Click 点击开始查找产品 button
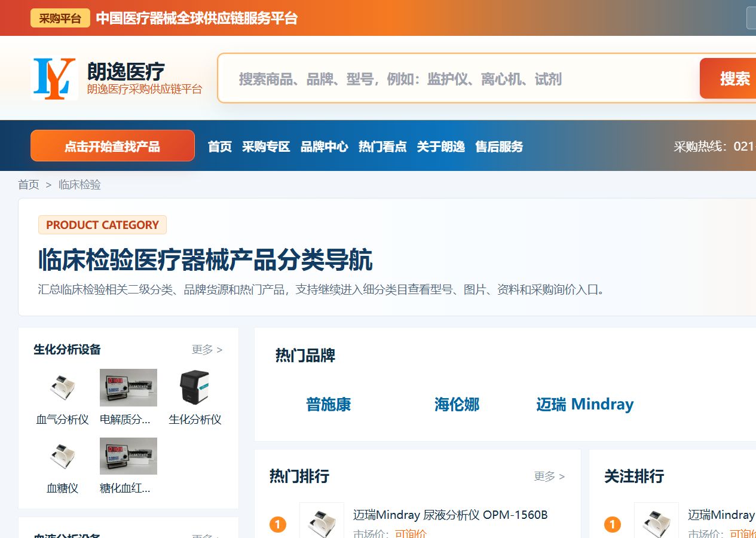The width and height of the screenshot is (756, 538). tap(112, 146)
